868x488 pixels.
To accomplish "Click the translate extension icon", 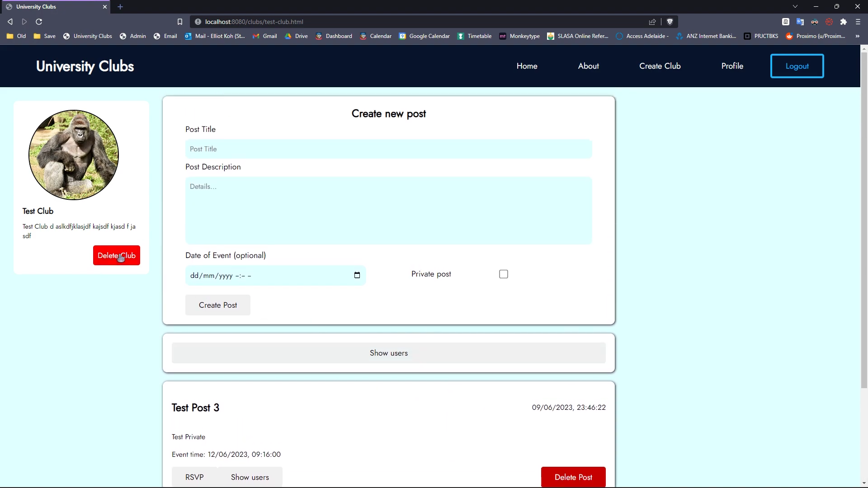I will (800, 22).
